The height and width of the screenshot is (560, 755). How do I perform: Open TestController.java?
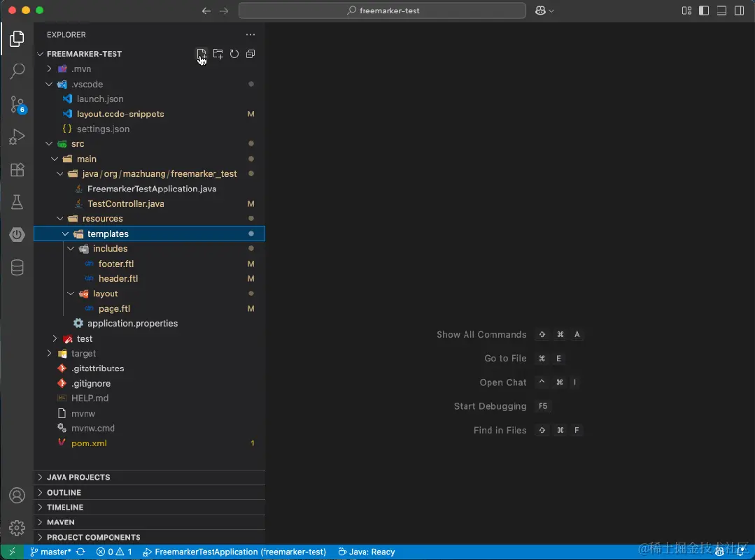click(149, 203)
